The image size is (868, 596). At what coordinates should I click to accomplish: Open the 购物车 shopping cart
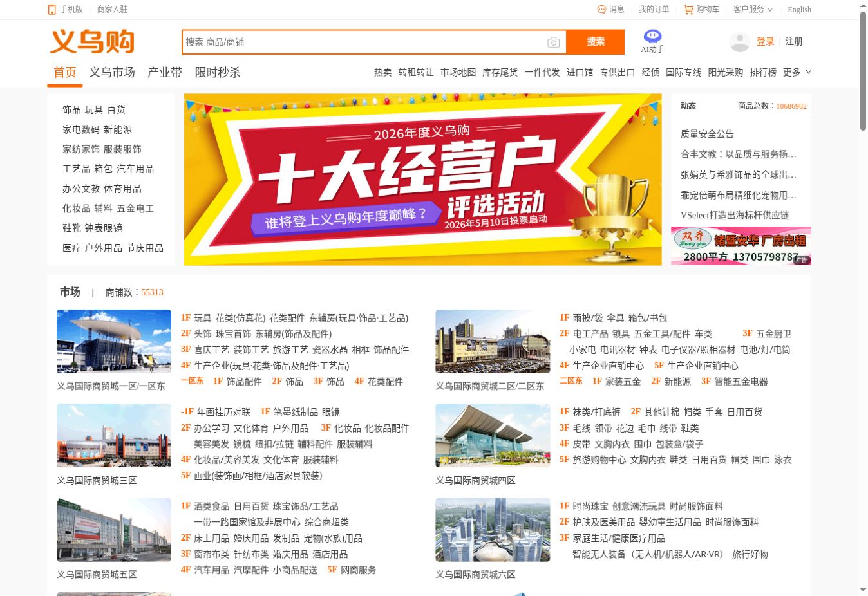click(701, 10)
